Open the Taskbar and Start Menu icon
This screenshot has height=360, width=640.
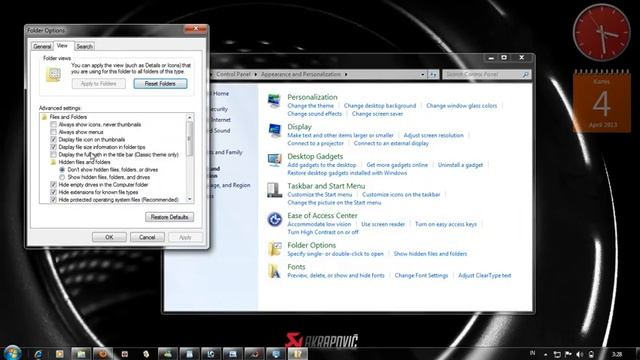coord(274,190)
